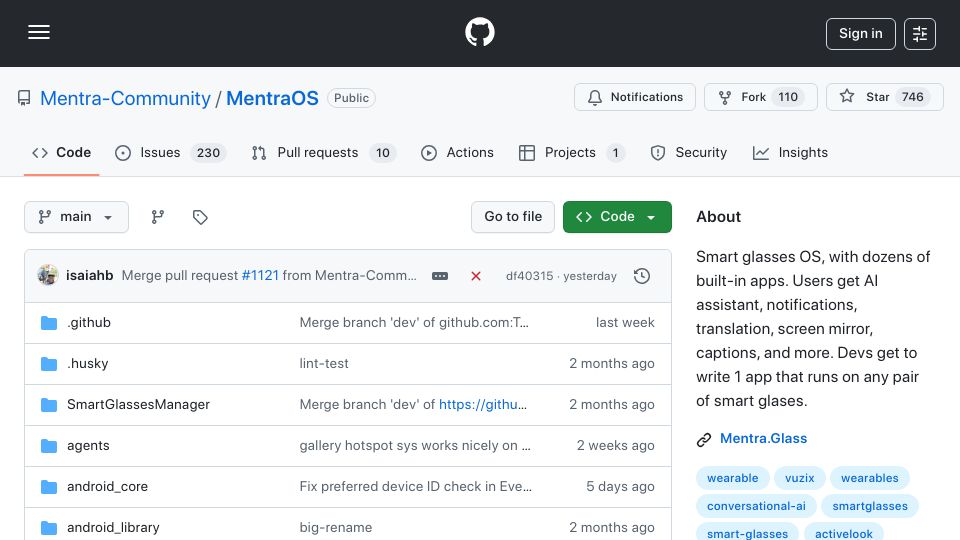Open the agents folder
Screen dimensions: 960x540
tap(88, 446)
